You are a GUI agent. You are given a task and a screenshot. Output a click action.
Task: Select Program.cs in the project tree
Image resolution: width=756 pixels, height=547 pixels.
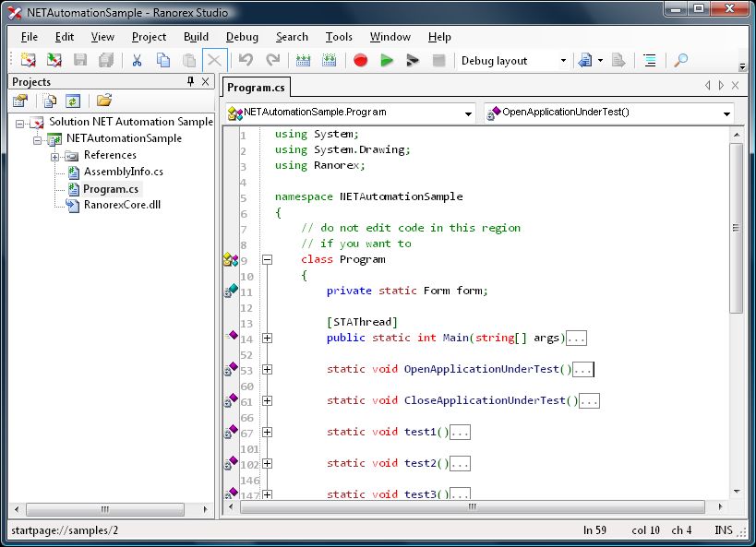111,189
